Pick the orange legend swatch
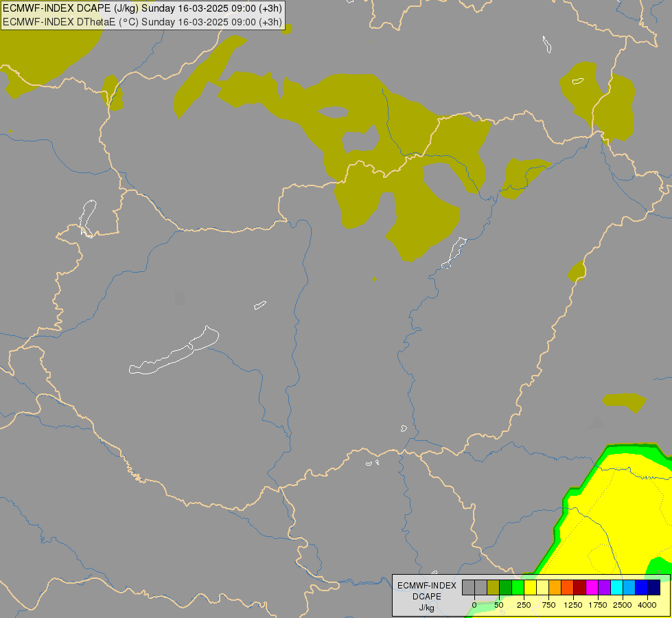Image resolution: width=672 pixels, height=618 pixels. (x=555, y=588)
